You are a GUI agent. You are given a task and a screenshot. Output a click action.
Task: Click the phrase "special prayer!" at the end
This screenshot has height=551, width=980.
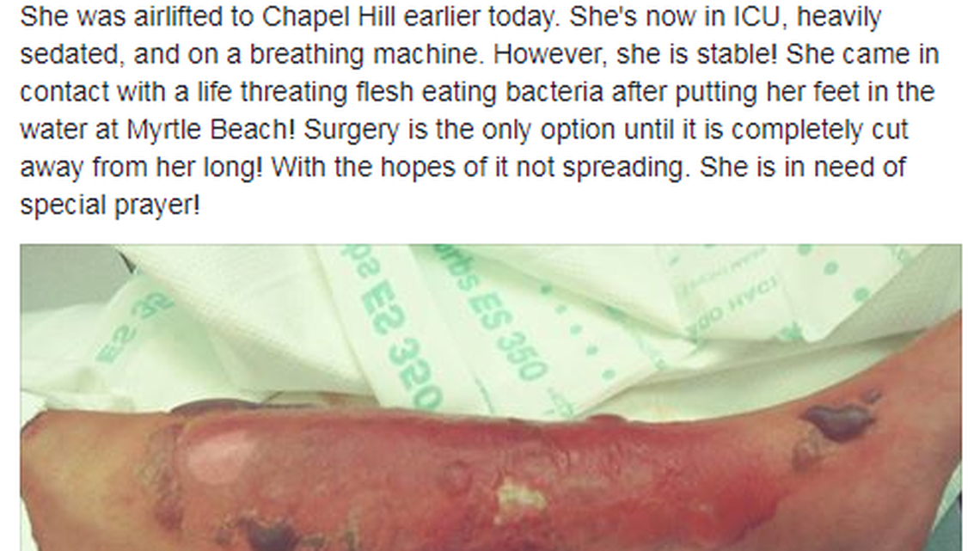[x=109, y=205]
